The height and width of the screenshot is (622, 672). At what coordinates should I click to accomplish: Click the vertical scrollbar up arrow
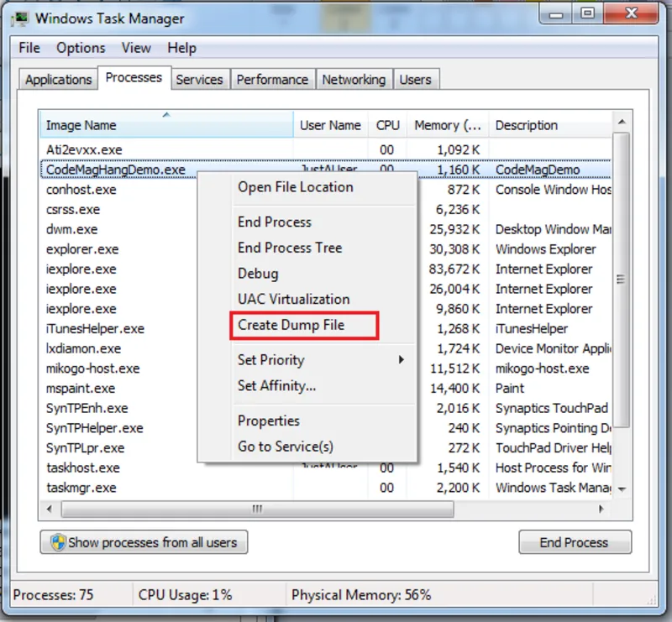tap(622, 122)
